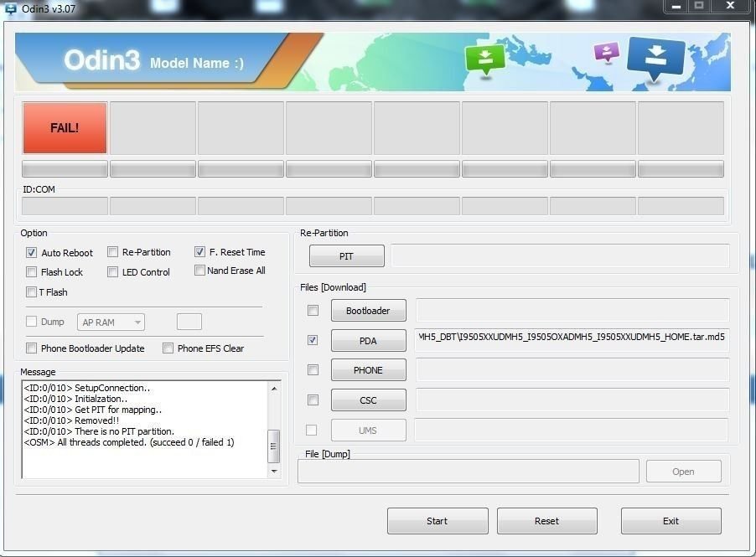Click the "Removed!!" log line
756x557 pixels.
pyautogui.click(x=71, y=420)
